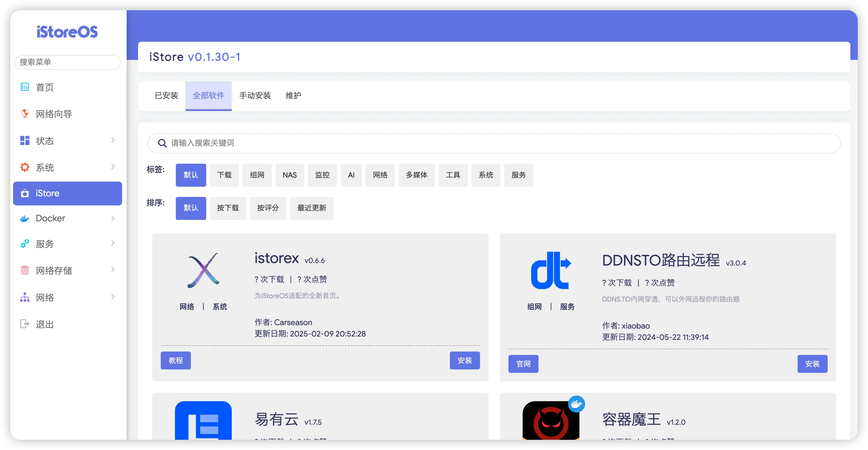Switch to the 已安装 tab

coord(166,96)
